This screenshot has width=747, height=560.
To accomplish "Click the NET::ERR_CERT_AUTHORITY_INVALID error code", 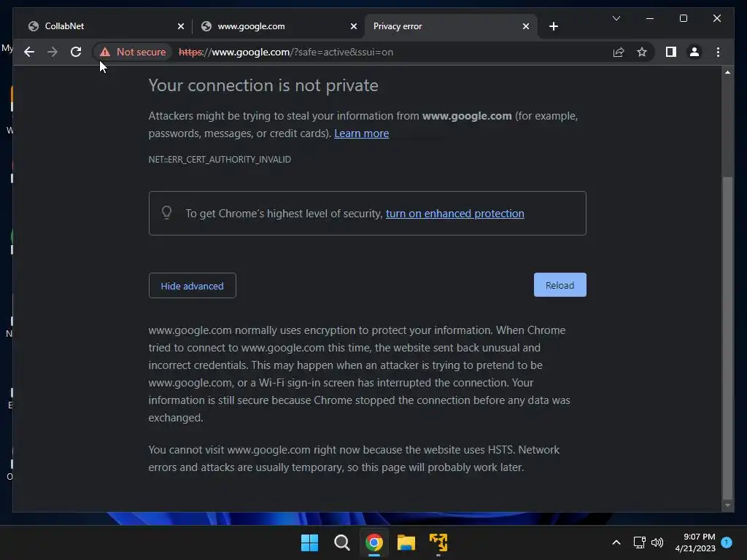I will (220, 160).
